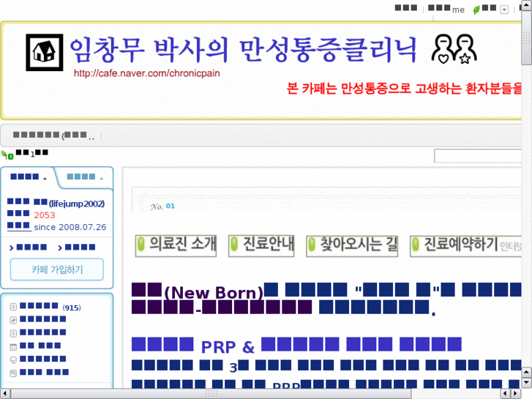Click the since 2008.07.26 text
This screenshot has height=399, width=532.
(70, 227)
